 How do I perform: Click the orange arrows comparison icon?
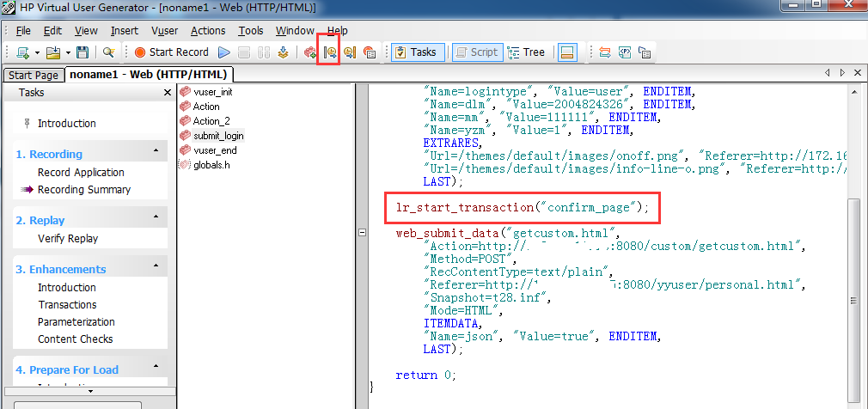605,52
